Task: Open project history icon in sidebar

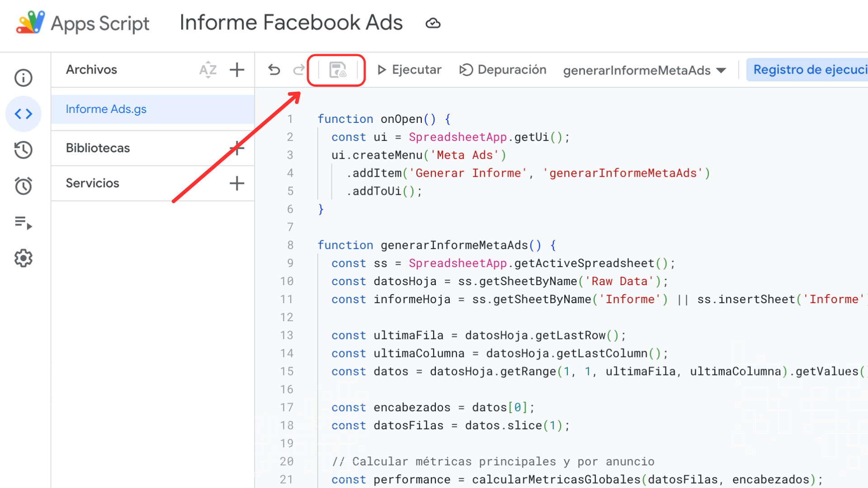Action: coord(24,150)
